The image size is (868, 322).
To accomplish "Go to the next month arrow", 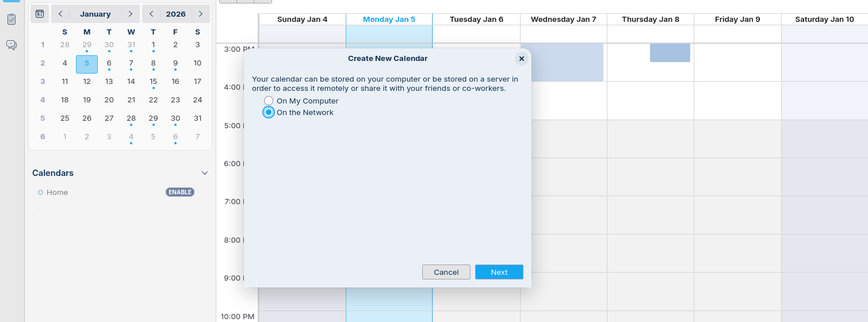I will point(131,14).
